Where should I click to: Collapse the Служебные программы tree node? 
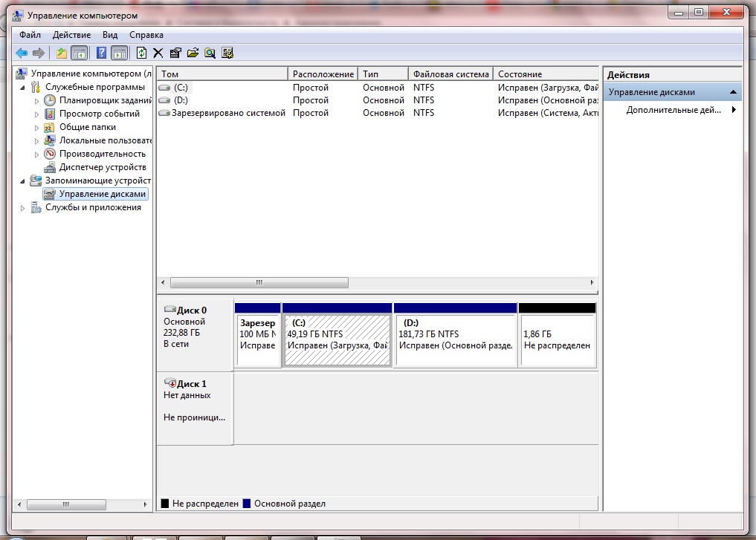click(23, 88)
